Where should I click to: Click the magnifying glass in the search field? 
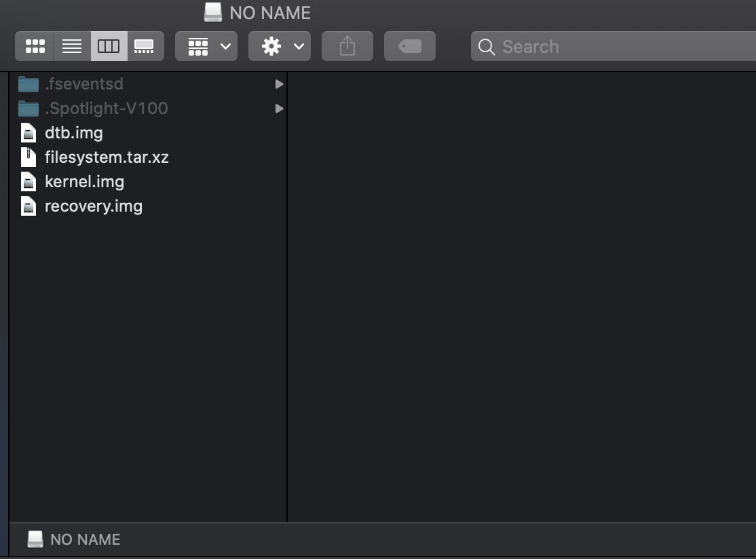click(x=486, y=47)
